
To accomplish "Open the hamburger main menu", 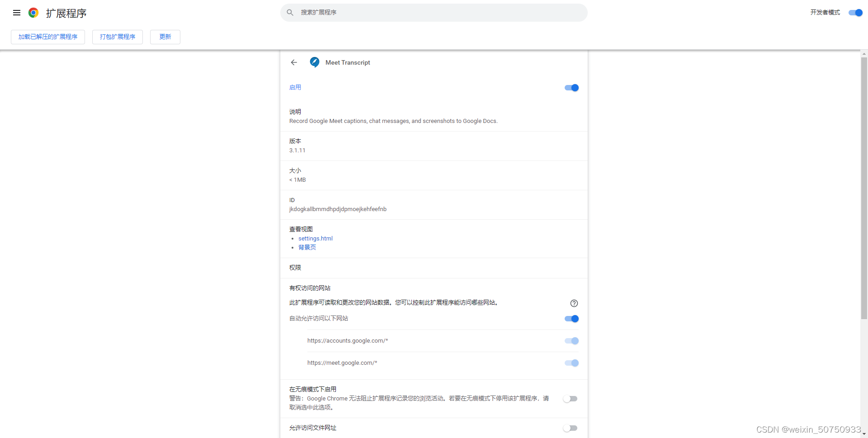I will click(17, 13).
